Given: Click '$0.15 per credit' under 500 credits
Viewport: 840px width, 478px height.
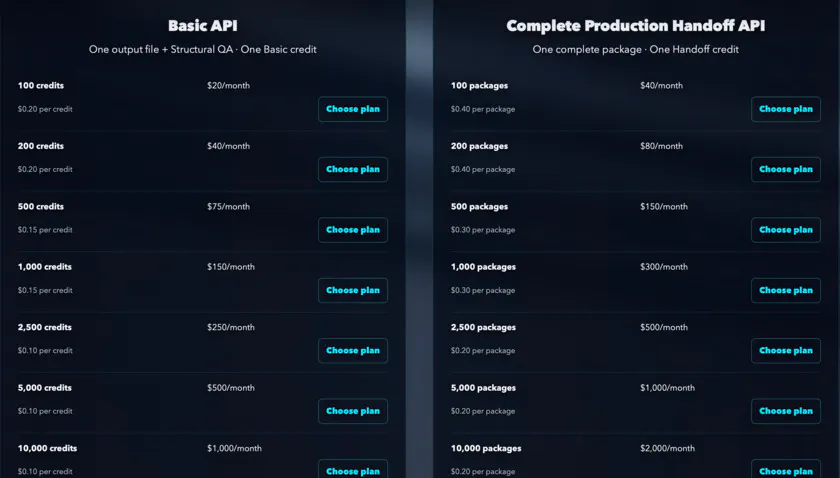Looking at the screenshot, I should pos(45,230).
